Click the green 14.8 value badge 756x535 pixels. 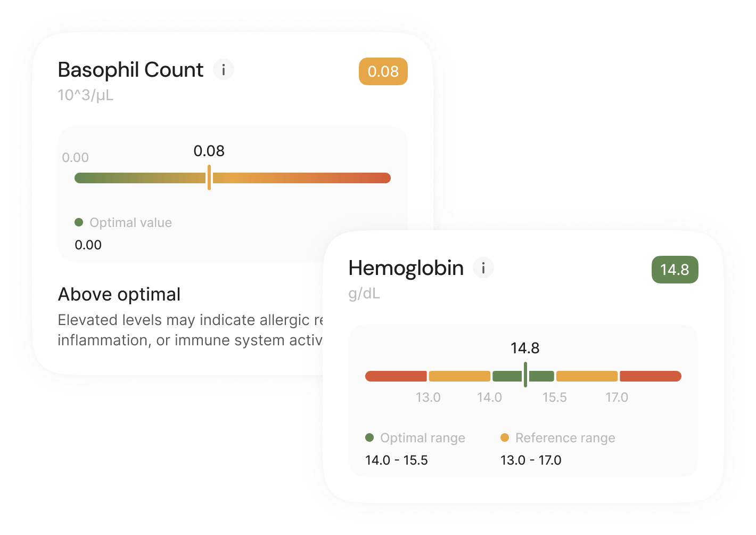(x=675, y=270)
